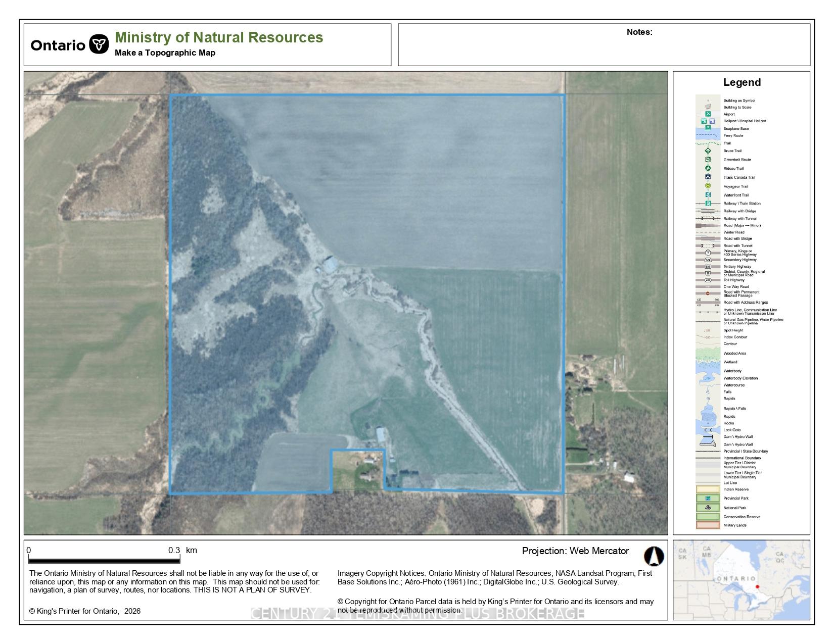
Task: Click the "Winter Road" legend label
Action: pyautogui.click(x=733, y=232)
